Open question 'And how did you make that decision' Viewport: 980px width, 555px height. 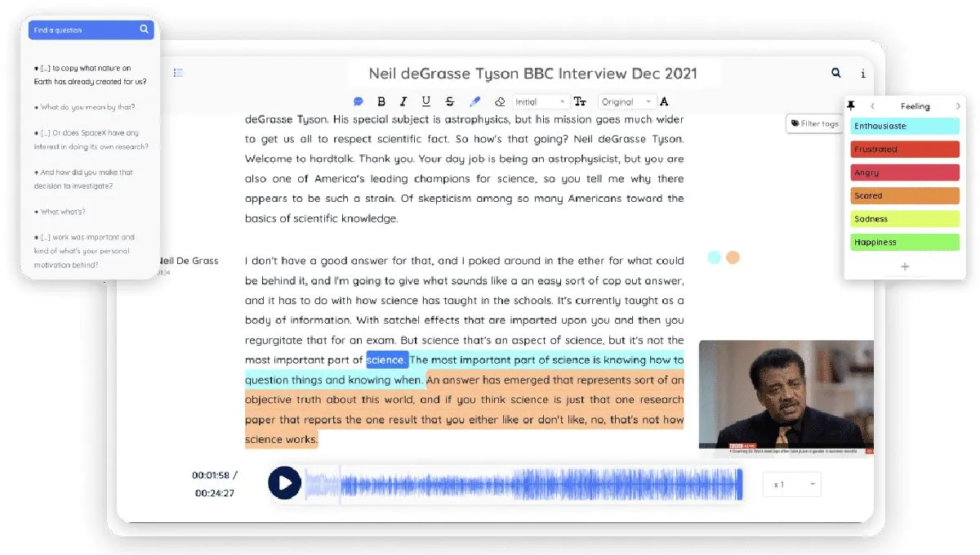[x=83, y=179]
